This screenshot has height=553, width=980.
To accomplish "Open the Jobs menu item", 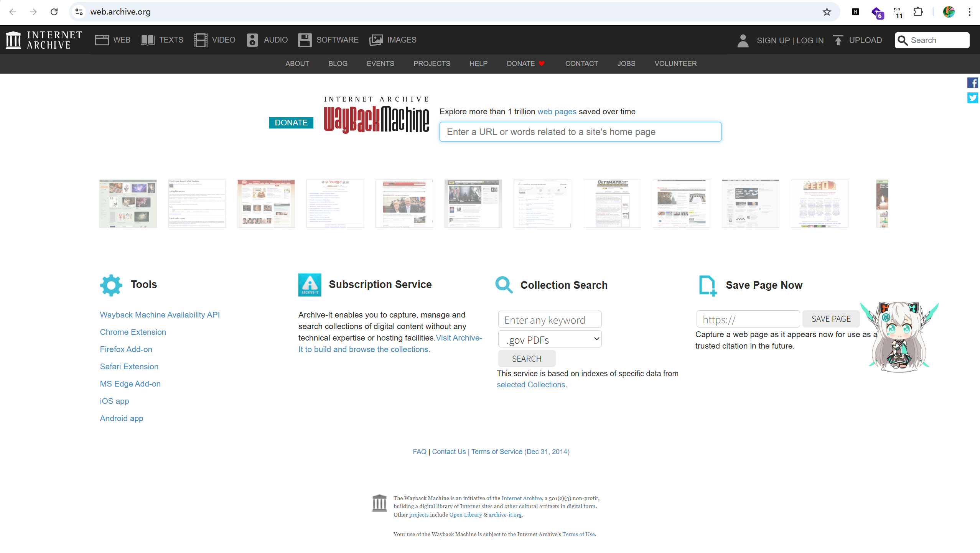I will 626,64.
